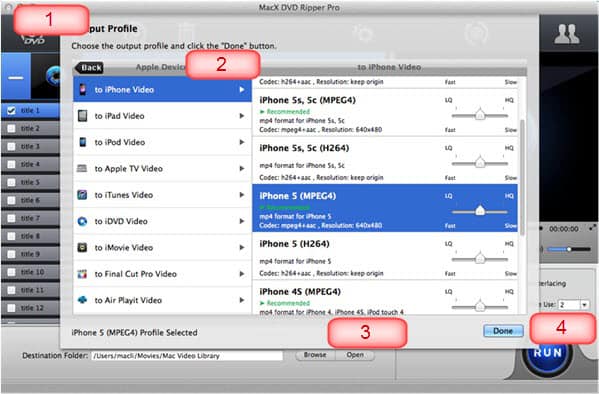Select the to iTunes Video category
Image resolution: width=599 pixels, height=394 pixels.
(162, 195)
